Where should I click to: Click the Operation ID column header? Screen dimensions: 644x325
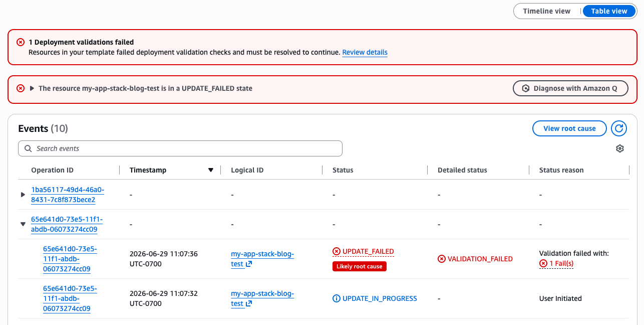(52, 170)
